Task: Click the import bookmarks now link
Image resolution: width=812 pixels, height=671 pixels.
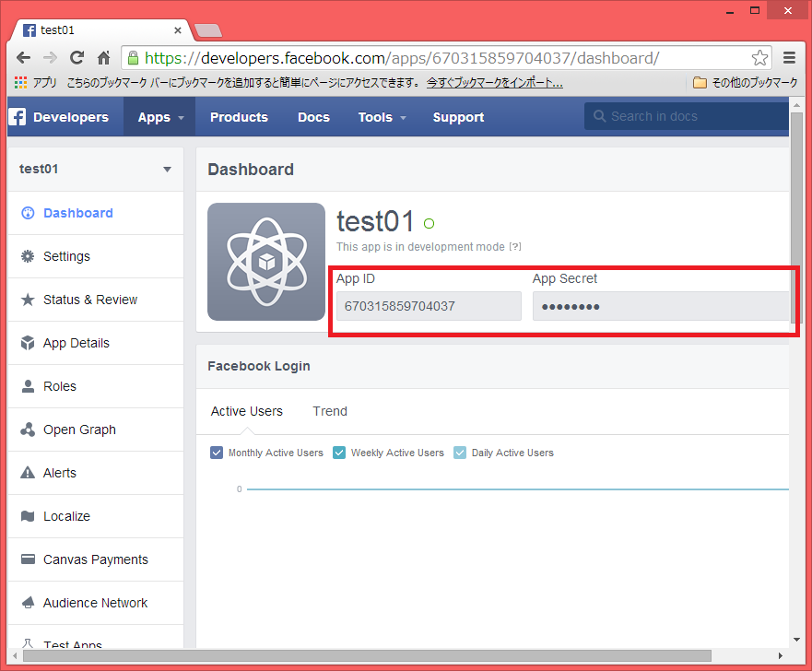Action: click(495, 83)
